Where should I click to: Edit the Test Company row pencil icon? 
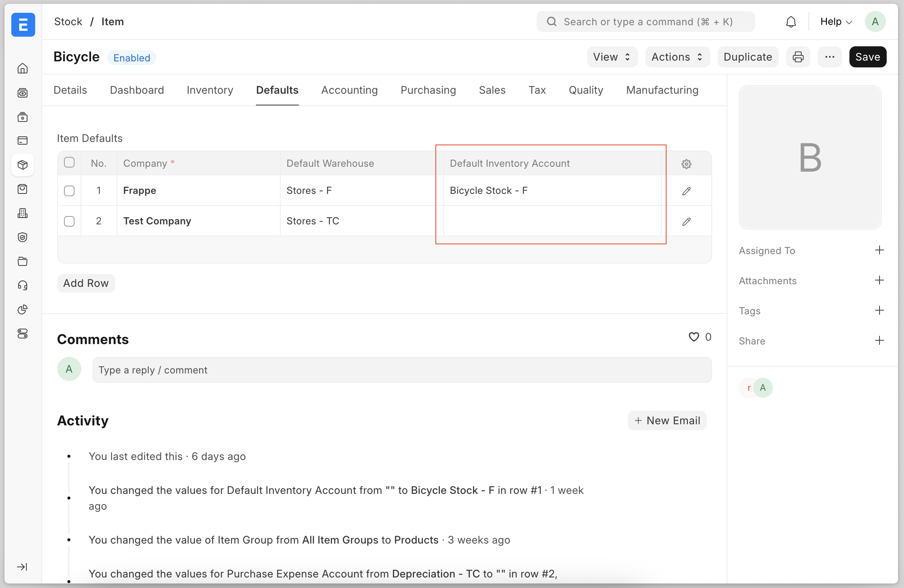point(686,221)
